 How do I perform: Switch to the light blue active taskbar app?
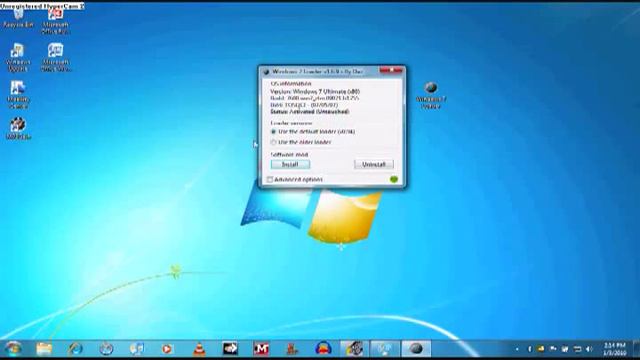[385, 349]
